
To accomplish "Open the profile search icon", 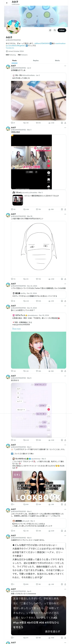I will pyautogui.click(x=55, y=30).
